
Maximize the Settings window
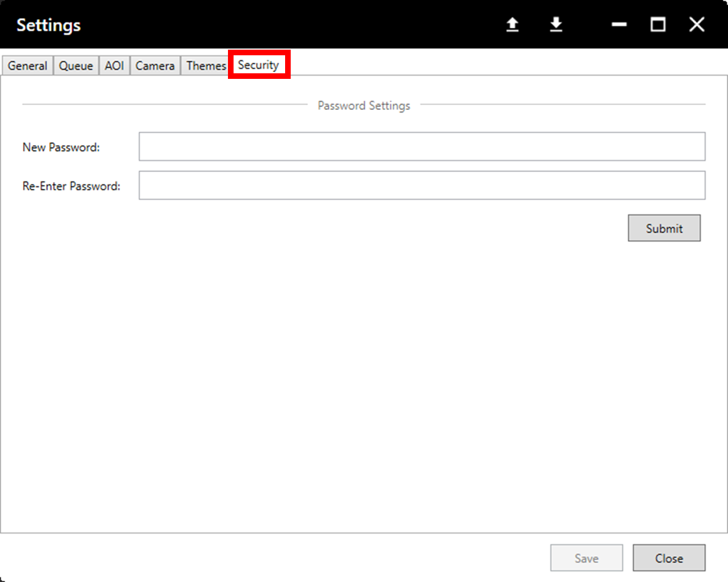[658, 25]
